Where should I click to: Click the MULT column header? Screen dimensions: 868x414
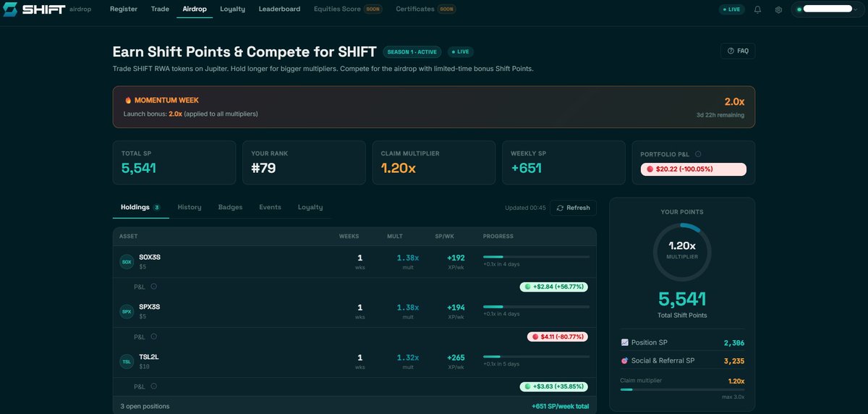pyautogui.click(x=395, y=237)
